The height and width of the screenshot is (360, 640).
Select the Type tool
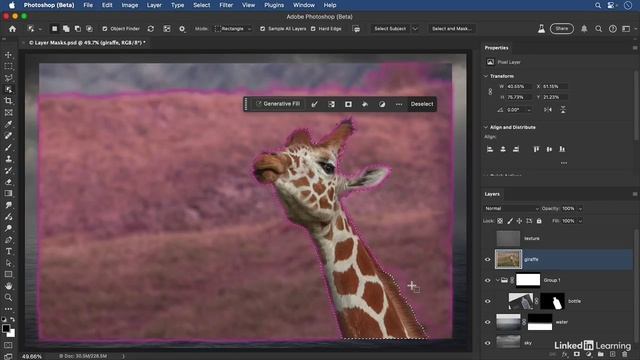[x=8, y=251]
